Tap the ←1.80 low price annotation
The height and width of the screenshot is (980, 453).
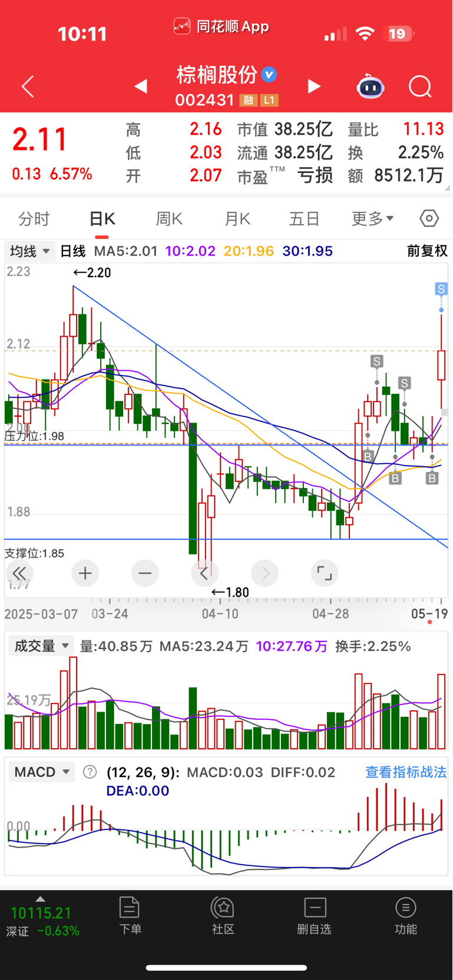pyautogui.click(x=230, y=592)
